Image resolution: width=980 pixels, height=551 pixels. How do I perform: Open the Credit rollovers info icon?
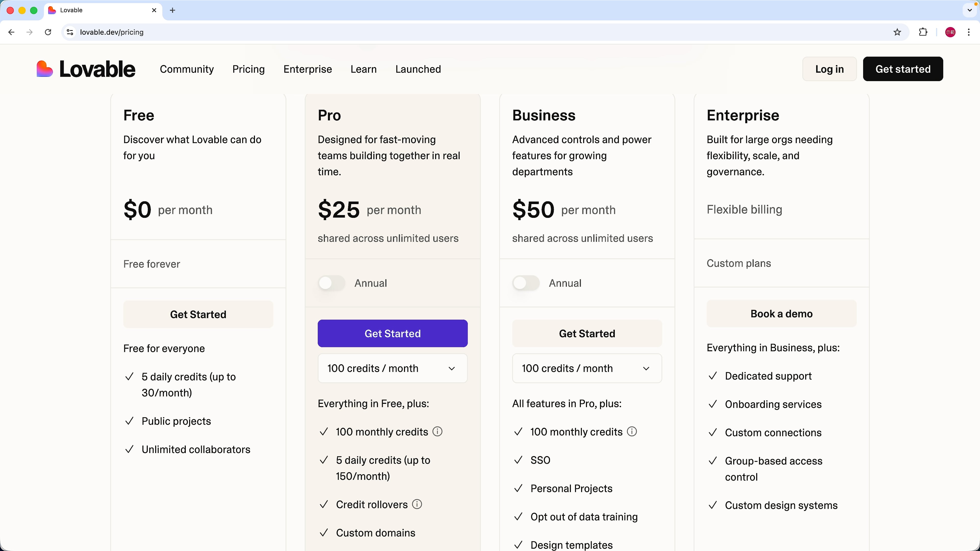(416, 504)
